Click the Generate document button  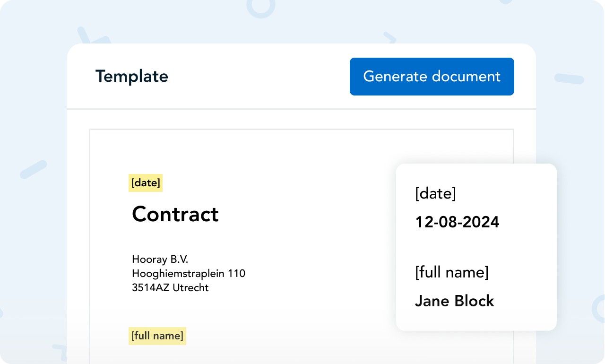coord(432,77)
